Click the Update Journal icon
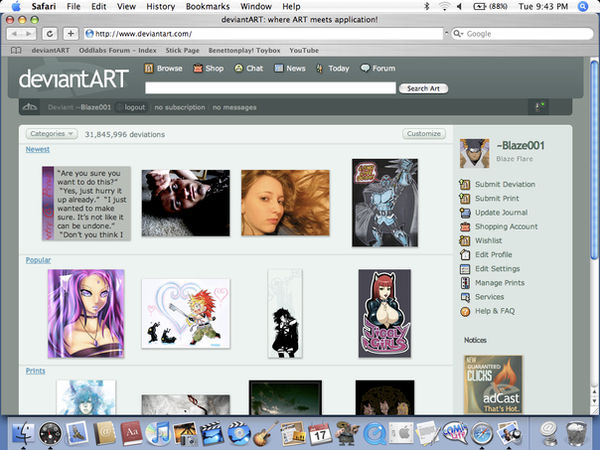 coord(465,213)
